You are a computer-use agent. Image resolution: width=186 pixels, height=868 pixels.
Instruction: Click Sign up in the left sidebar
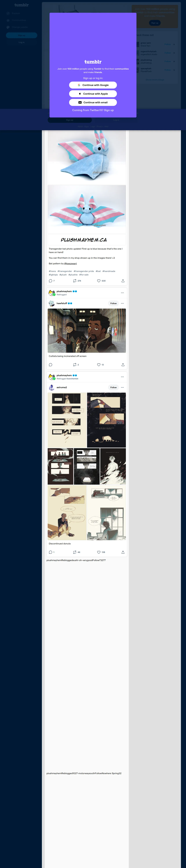[x=22, y=35]
